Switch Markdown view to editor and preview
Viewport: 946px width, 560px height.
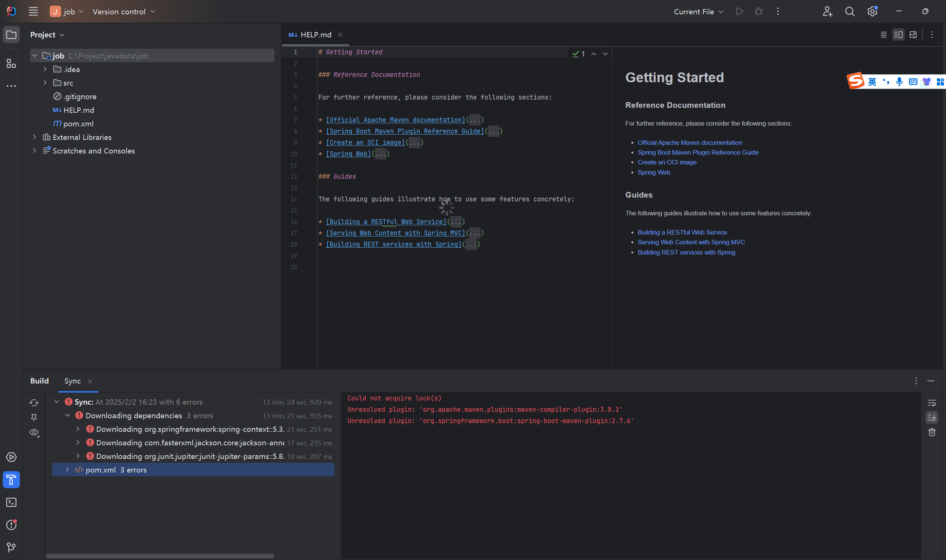tap(898, 35)
